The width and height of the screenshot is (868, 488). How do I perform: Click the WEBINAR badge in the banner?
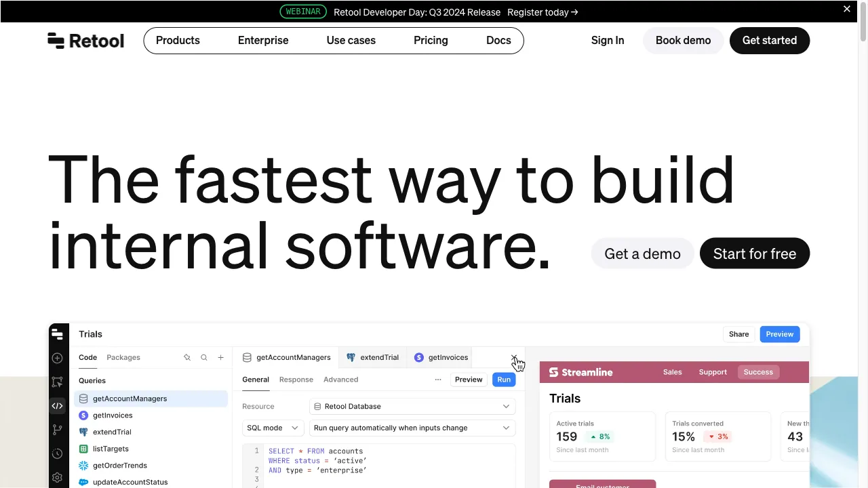pyautogui.click(x=303, y=12)
